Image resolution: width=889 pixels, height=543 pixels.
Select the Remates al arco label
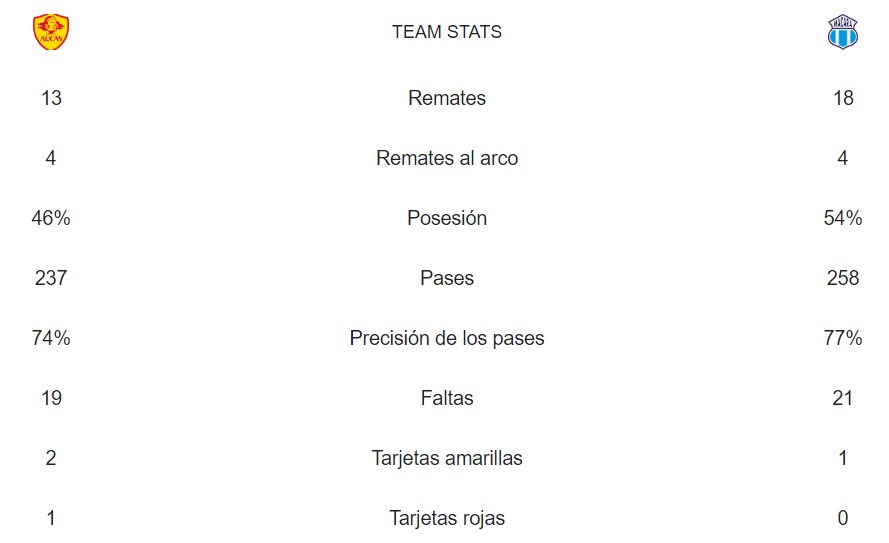click(x=447, y=158)
